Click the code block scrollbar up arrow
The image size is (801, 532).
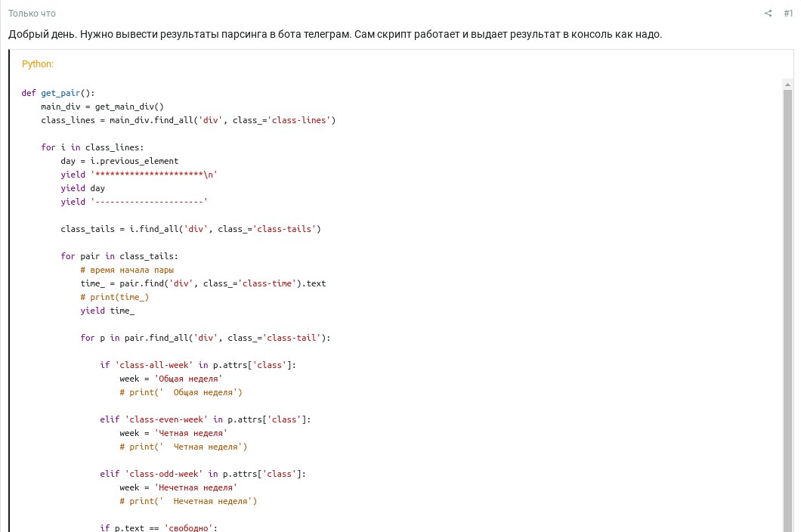click(x=787, y=85)
